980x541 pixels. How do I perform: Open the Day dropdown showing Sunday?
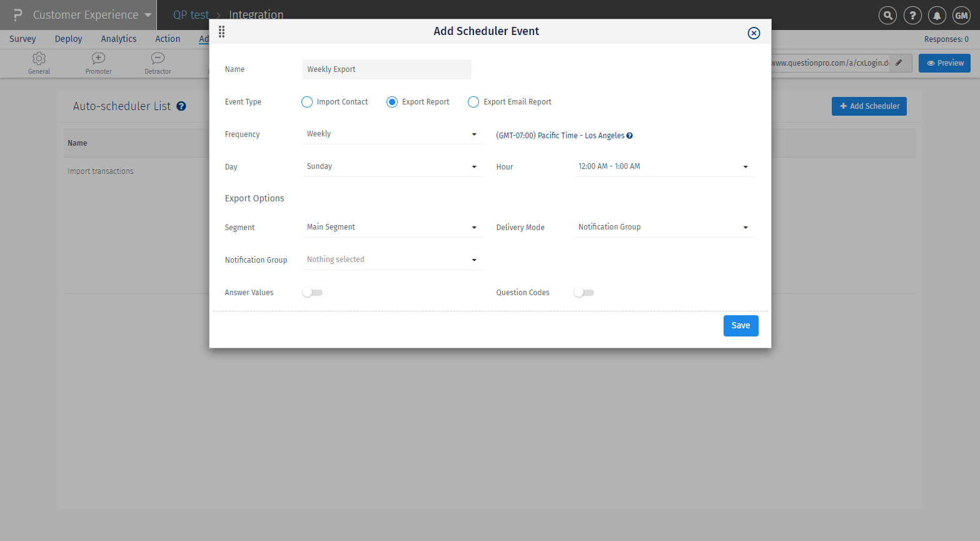coord(392,167)
